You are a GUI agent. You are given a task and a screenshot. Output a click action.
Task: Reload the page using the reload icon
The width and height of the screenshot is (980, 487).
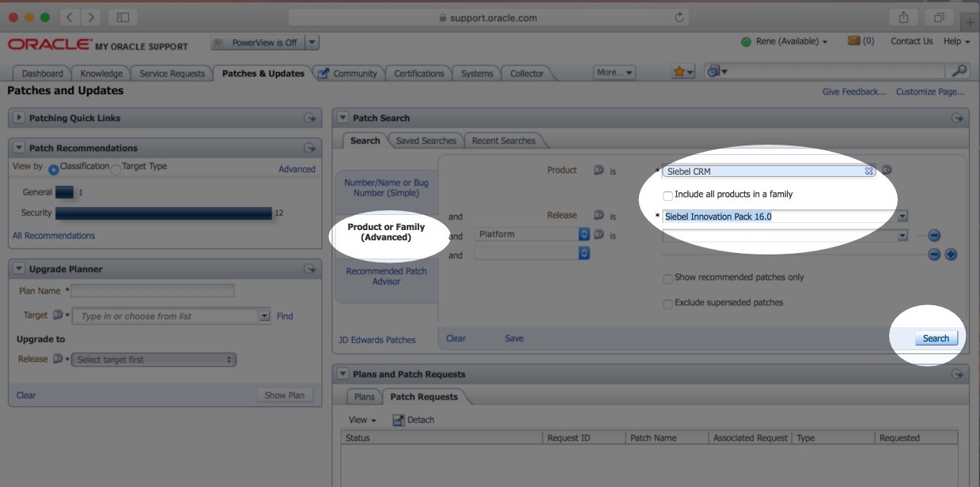[679, 17]
